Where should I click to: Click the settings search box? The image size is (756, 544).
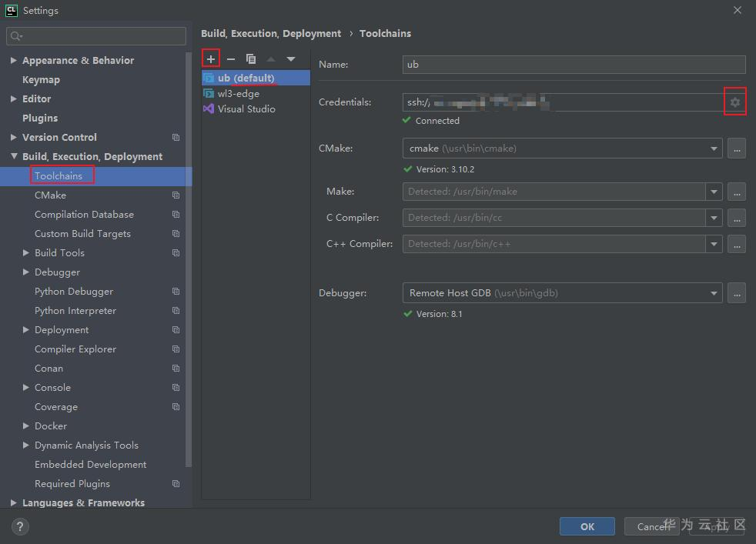(x=96, y=36)
